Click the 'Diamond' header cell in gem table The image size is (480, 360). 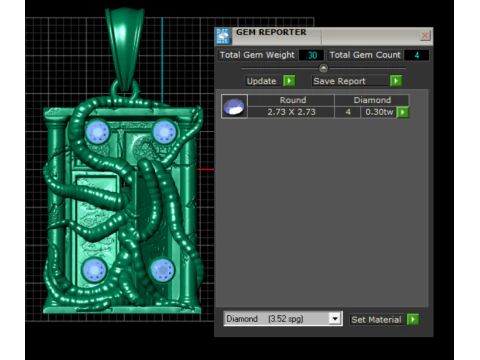coord(372,100)
